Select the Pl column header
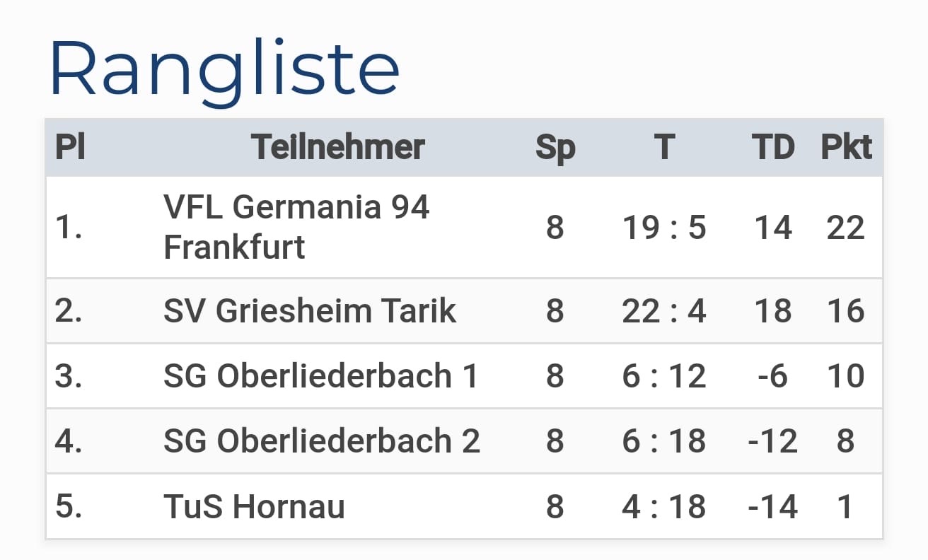Image resolution: width=928 pixels, height=560 pixels. click(70, 147)
